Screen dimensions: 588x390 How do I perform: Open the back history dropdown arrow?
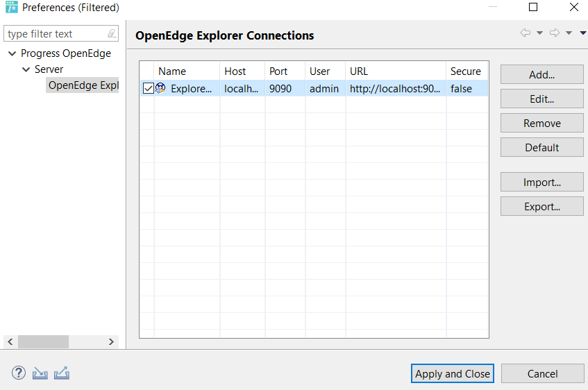point(539,33)
